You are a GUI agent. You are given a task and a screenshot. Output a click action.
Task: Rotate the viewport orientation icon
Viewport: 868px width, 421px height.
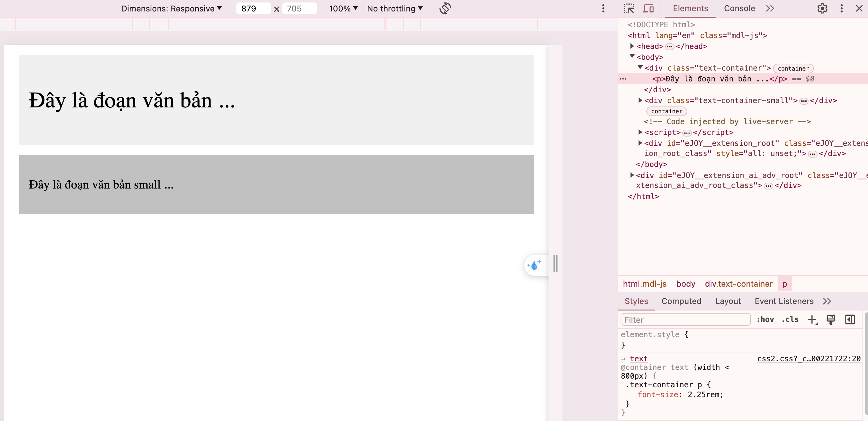[x=445, y=8]
